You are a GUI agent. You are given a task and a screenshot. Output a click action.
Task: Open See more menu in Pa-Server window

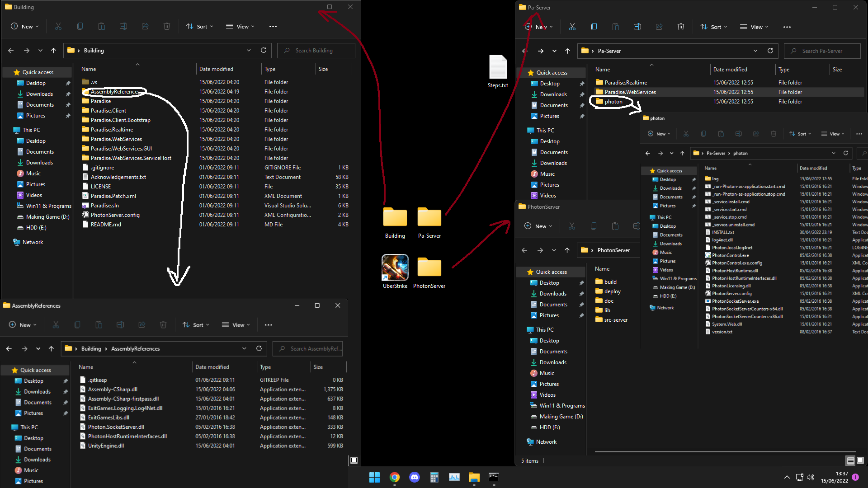787,27
